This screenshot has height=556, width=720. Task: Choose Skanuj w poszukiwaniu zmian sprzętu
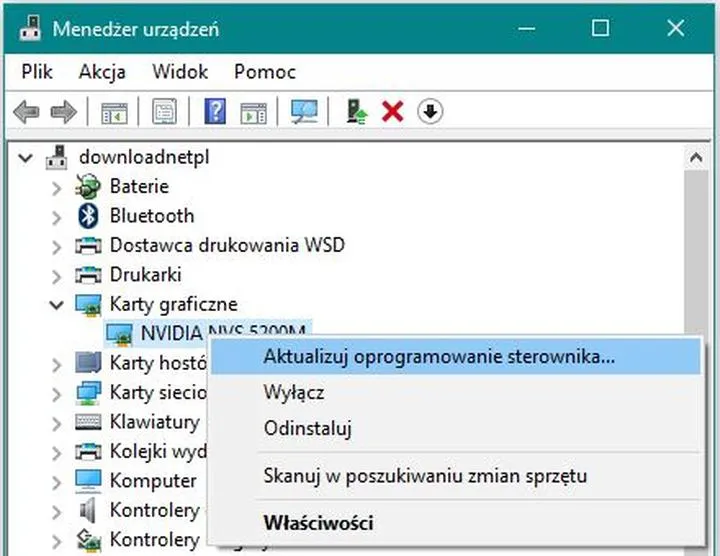click(x=456, y=476)
